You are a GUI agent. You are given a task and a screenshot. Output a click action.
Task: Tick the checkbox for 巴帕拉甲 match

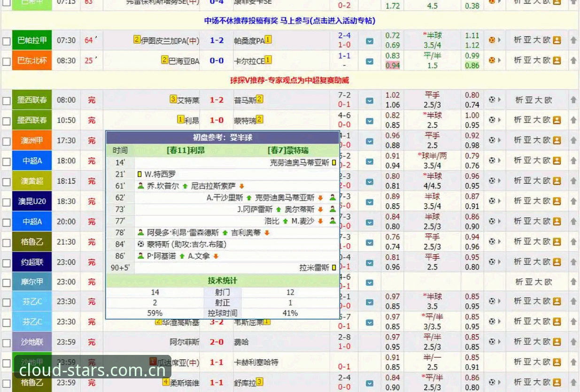point(6,41)
